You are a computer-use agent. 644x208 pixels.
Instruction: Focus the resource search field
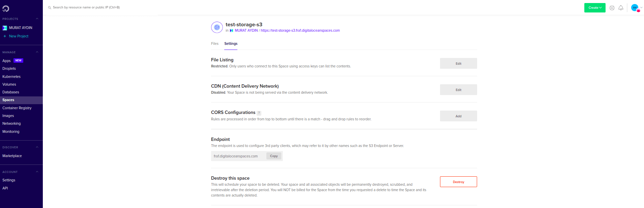[x=86, y=7]
